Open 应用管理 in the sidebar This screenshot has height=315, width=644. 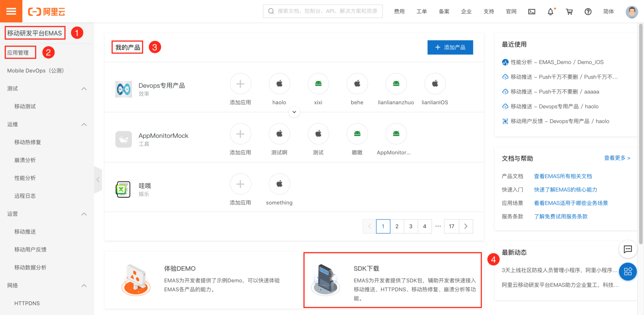(x=18, y=53)
